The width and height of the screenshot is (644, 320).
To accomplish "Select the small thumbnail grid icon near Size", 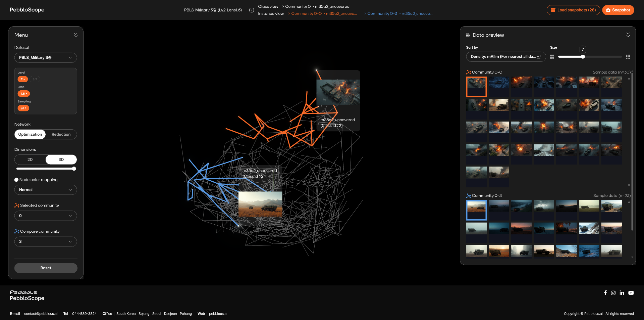I will (552, 57).
